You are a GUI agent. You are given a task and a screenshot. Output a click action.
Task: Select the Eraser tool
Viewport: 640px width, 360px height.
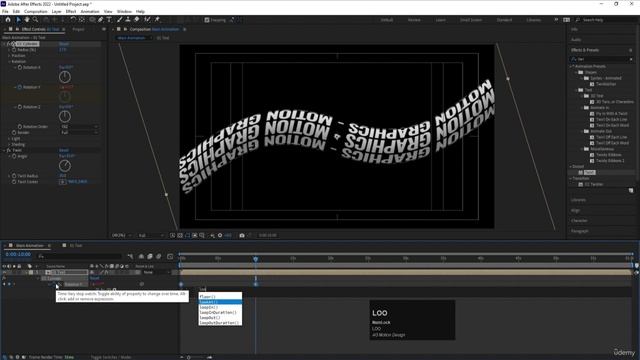click(x=137, y=20)
